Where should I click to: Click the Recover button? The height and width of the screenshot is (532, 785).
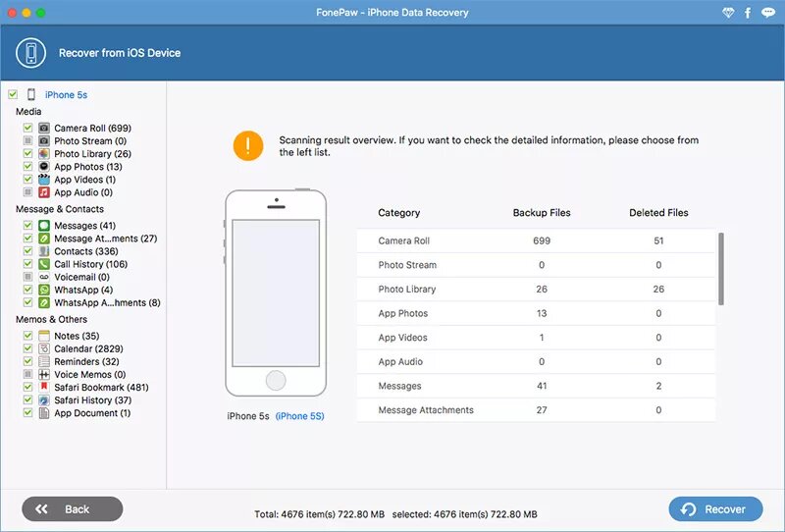[716, 509]
